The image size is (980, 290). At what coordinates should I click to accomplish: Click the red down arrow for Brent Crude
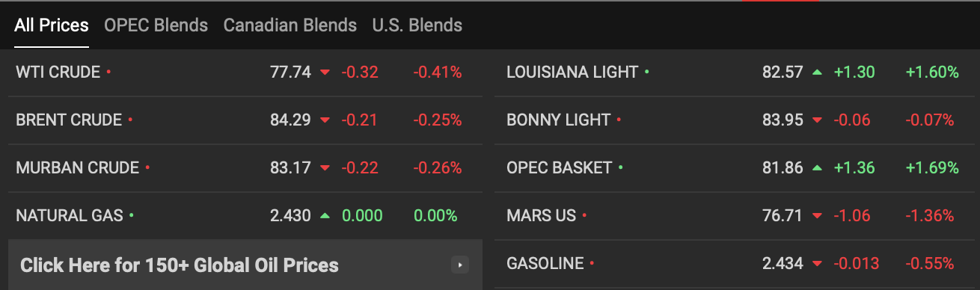point(325,120)
